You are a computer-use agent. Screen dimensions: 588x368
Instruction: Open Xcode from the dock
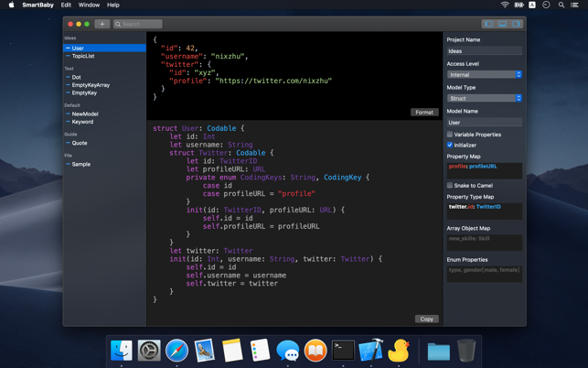click(370, 350)
